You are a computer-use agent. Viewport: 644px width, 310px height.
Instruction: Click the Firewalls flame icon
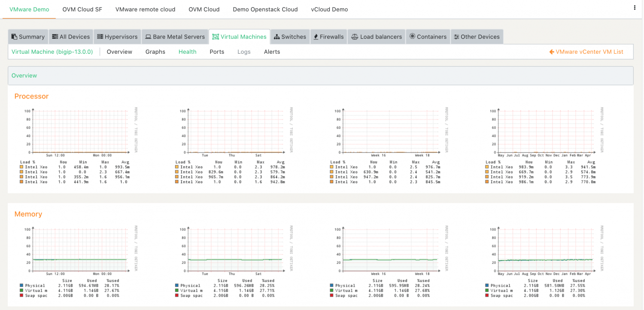tap(316, 37)
